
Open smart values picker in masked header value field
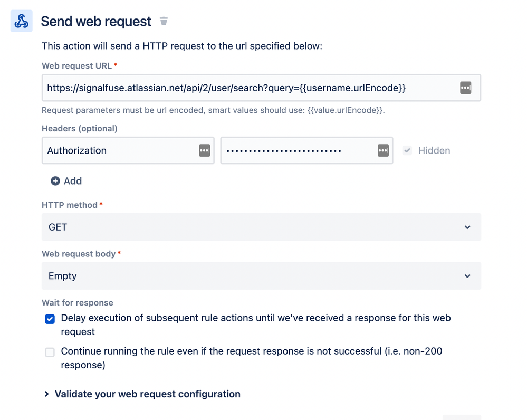click(384, 150)
